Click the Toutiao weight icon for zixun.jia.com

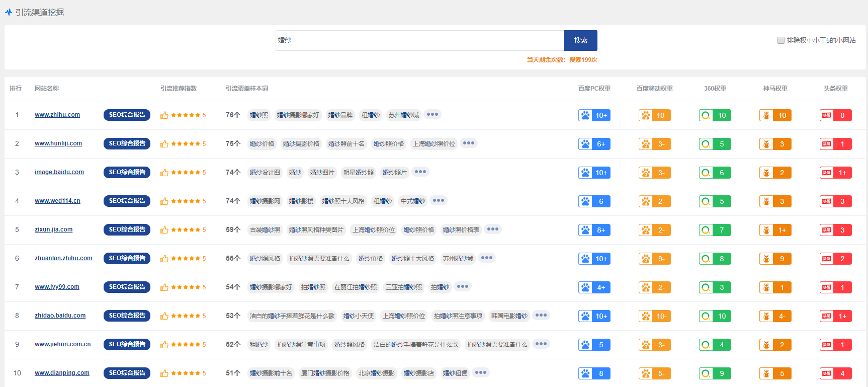[827, 230]
